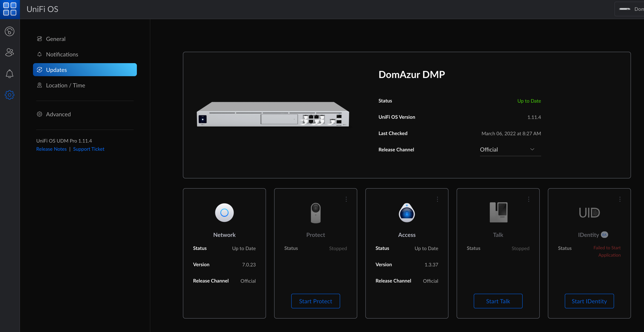Open the device selector in top bar
Screen dimensions: 644x332
(630, 9)
